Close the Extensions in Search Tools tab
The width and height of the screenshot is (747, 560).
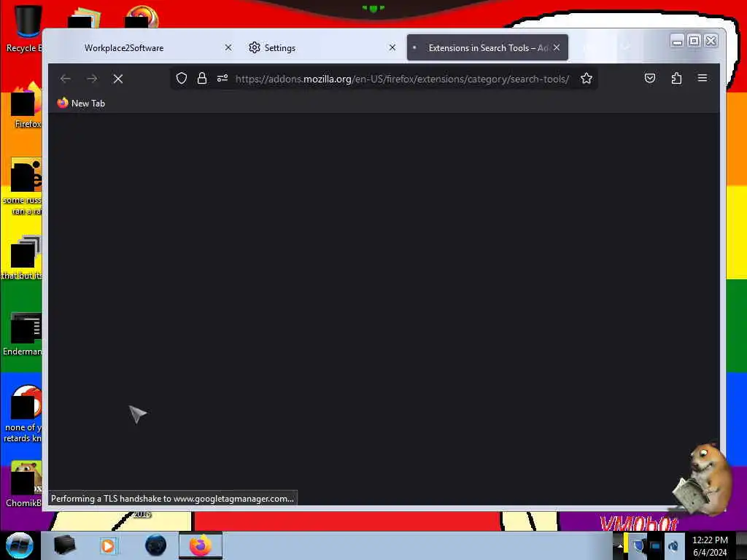pyautogui.click(x=557, y=47)
